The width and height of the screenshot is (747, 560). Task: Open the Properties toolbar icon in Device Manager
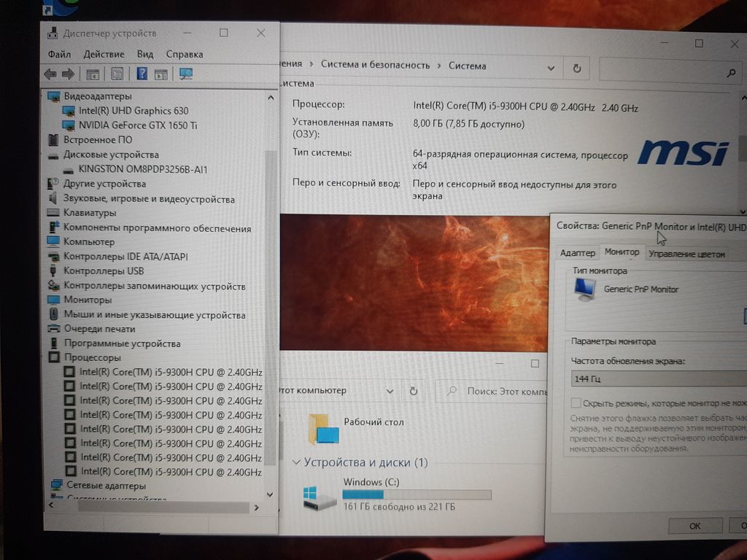click(117, 74)
